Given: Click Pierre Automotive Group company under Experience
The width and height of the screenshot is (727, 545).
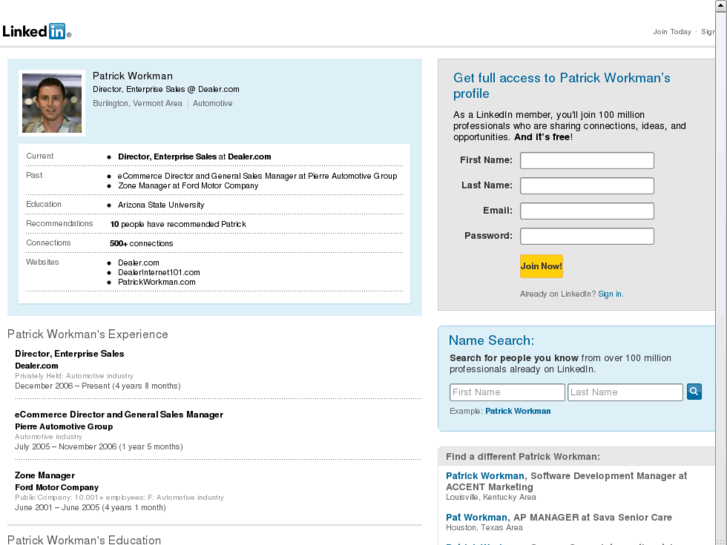Looking at the screenshot, I should (64, 427).
